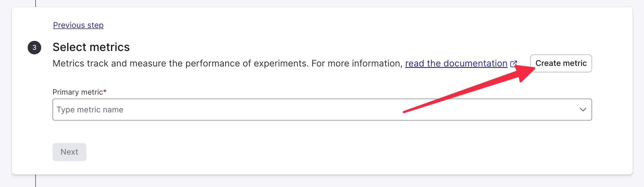This screenshot has width=644, height=187.
Task: Click the red required asterisk
Action: [x=105, y=91]
